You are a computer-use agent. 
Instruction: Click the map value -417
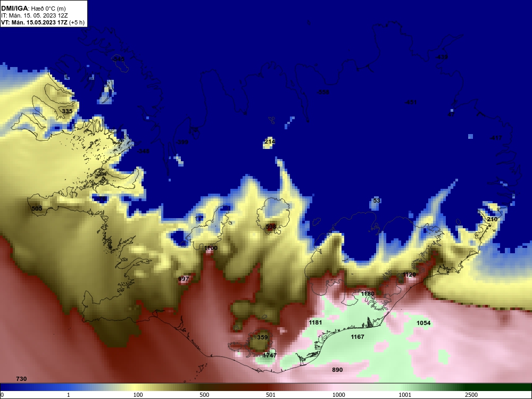point(496,138)
